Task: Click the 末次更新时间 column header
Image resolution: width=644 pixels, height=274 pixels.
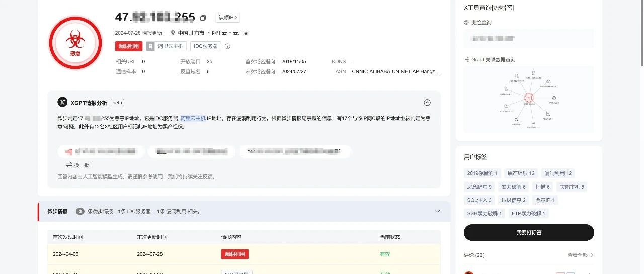Action: pyautogui.click(x=152, y=237)
